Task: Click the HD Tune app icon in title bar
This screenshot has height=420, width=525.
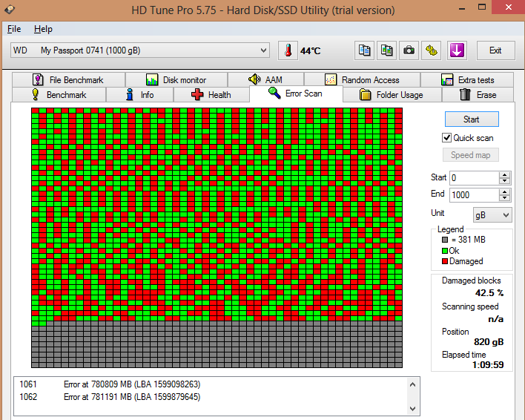Action: [10, 10]
